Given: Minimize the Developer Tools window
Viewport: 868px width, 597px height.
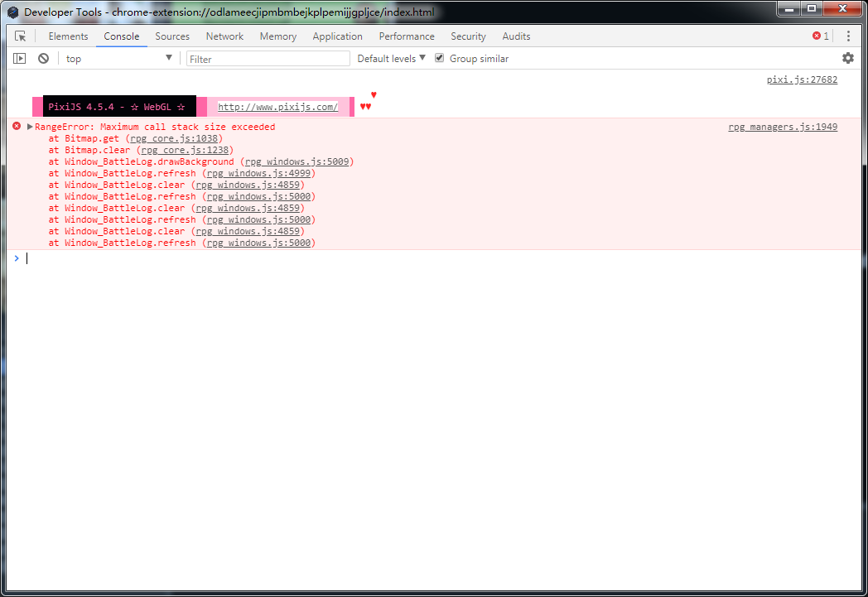Looking at the screenshot, I should [788, 9].
